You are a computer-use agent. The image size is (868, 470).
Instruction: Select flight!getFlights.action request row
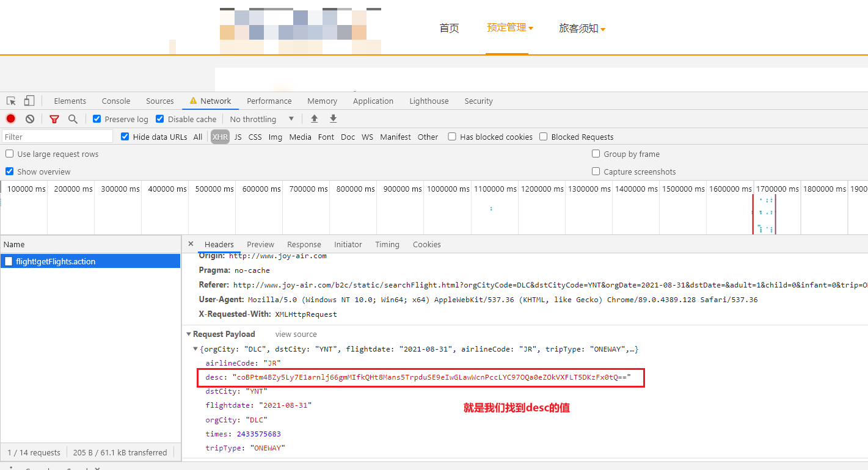[x=90, y=261]
